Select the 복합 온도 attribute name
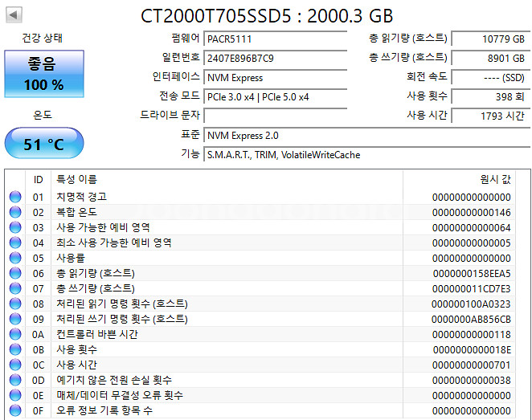532x420 pixels. 76,212
